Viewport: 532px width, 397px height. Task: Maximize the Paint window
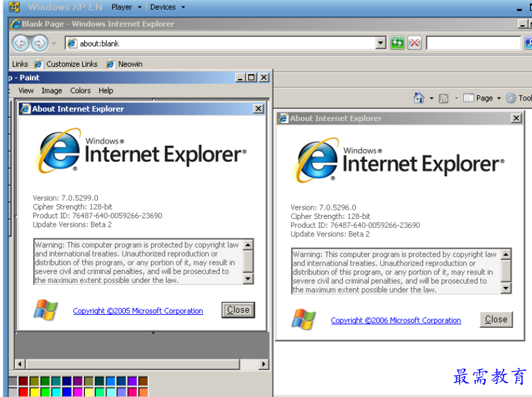click(251, 78)
